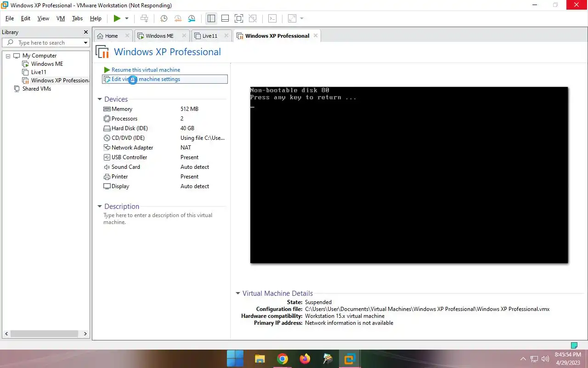Collapse the Description section
The image size is (588, 368).
[x=100, y=207]
